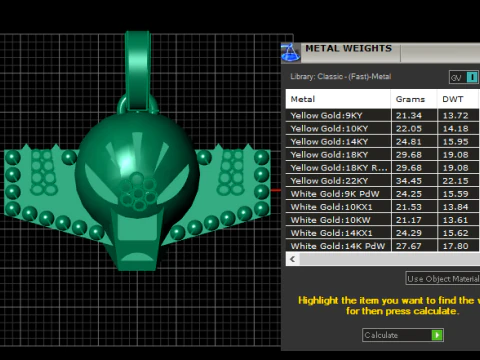
Task: Click the 13.72 DWT value
Action: [x=456, y=115]
